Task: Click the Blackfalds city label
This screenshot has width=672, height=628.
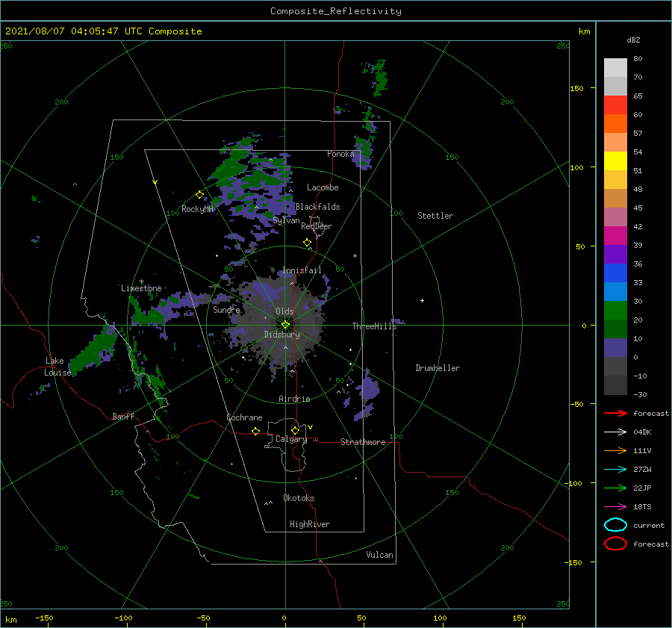Action: point(317,207)
